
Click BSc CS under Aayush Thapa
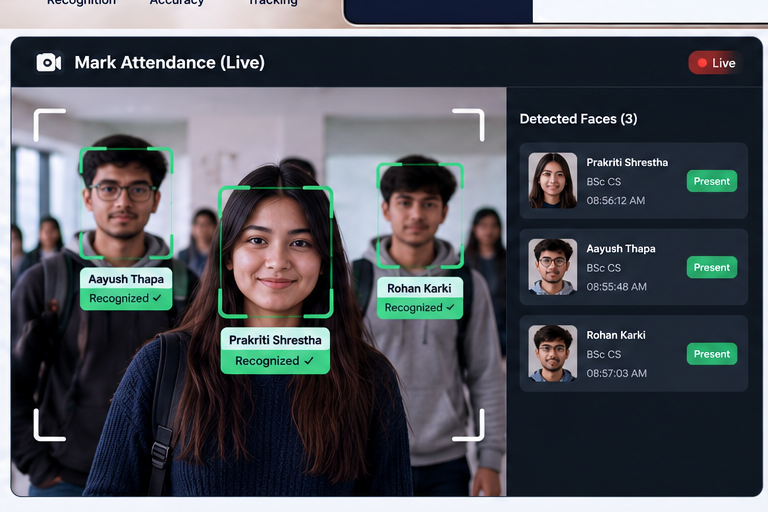(603, 268)
